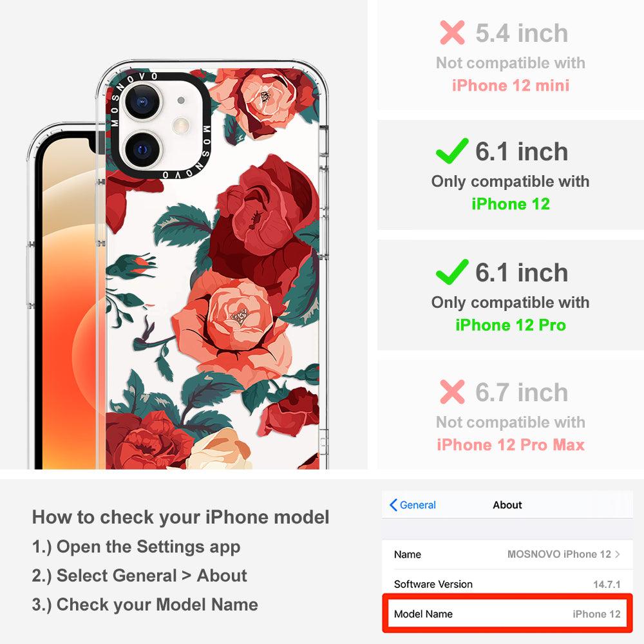
Task: Click the iPhone 12 Pro Max label
Action: [511, 445]
